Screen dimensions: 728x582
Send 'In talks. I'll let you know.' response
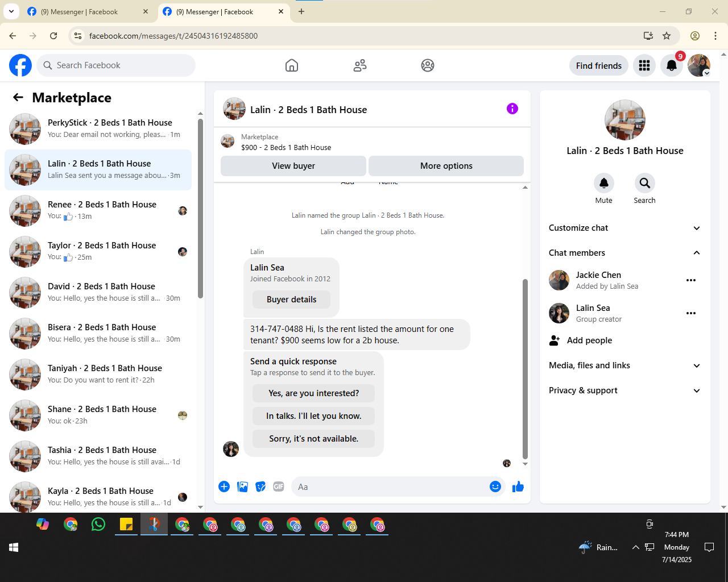tap(313, 416)
